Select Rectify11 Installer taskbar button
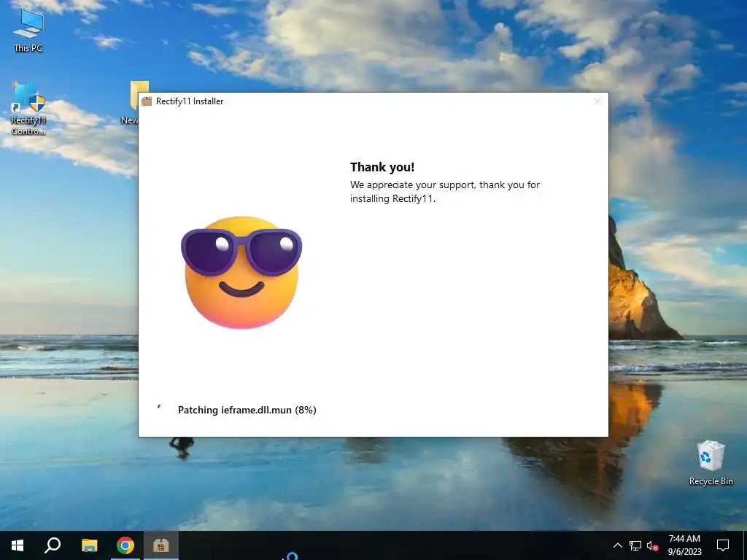747x560 pixels. click(x=161, y=545)
